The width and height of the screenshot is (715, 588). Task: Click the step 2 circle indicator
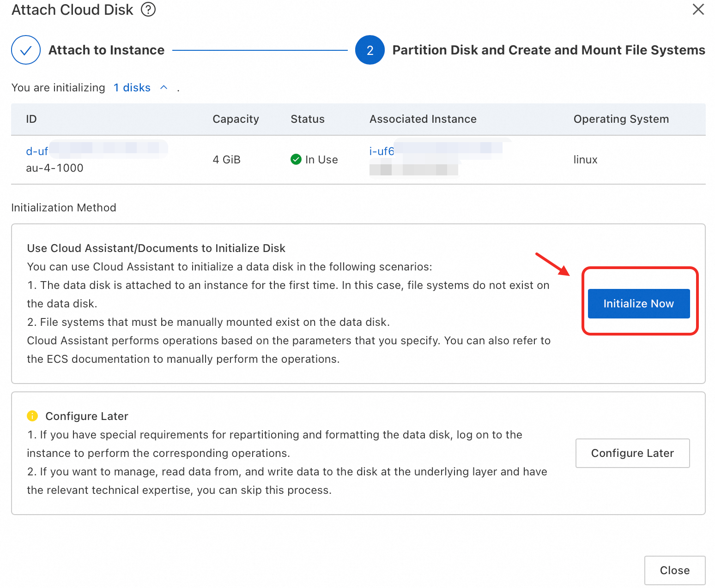370,50
